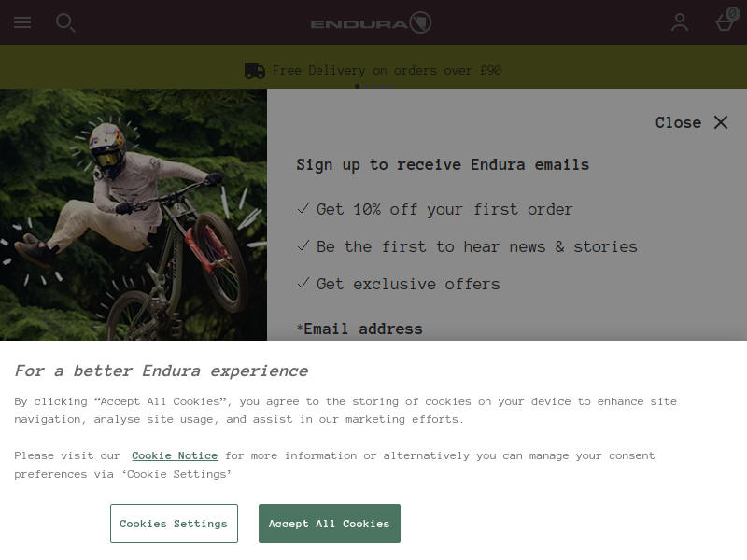Click the Close text in signup popup
Image resolution: width=747 pixels, height=560 pixels.
[x=679, y=122]
